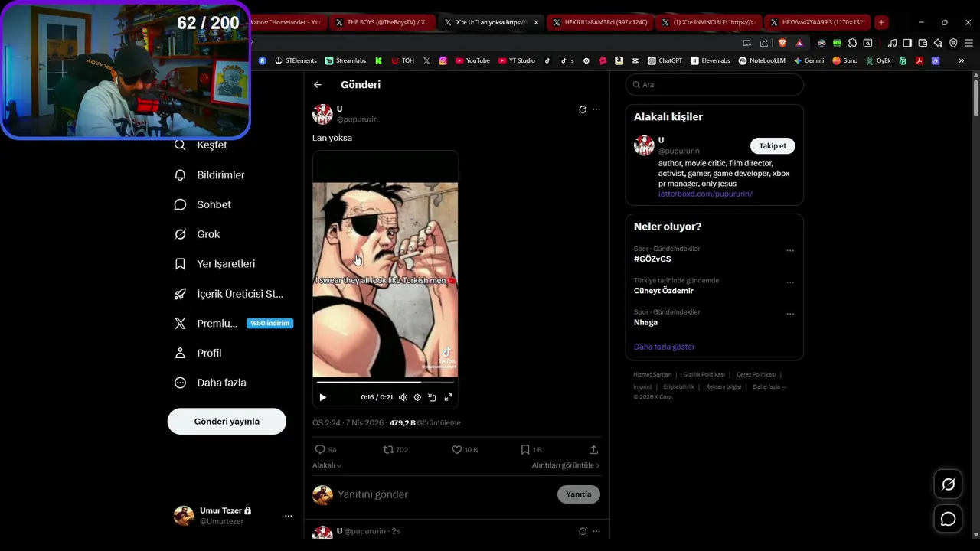The image size is (980, 551).
Task: Open YT Studio bookmark
Action: click(517, 60)
